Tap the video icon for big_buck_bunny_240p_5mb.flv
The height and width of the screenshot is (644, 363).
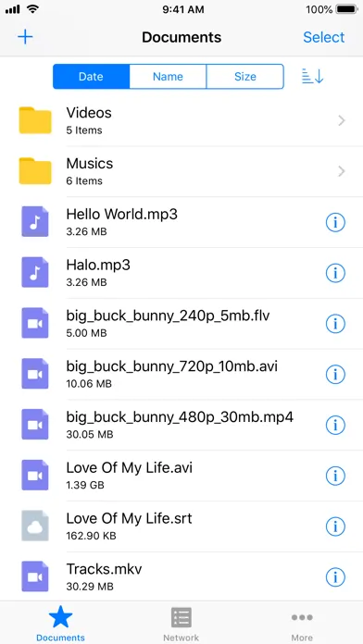point(35,323)
